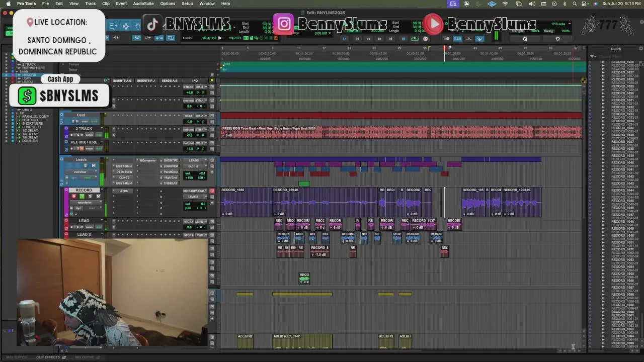The image size is (644, 362).
Task: Open Out 1-2 output selector
Action: tap(193, 166)
